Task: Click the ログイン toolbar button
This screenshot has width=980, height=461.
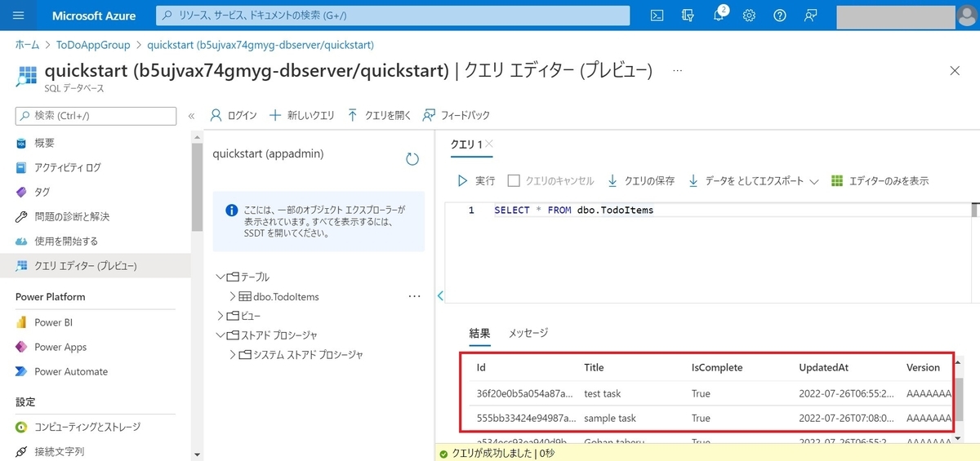Action: (x=234, y=115)
